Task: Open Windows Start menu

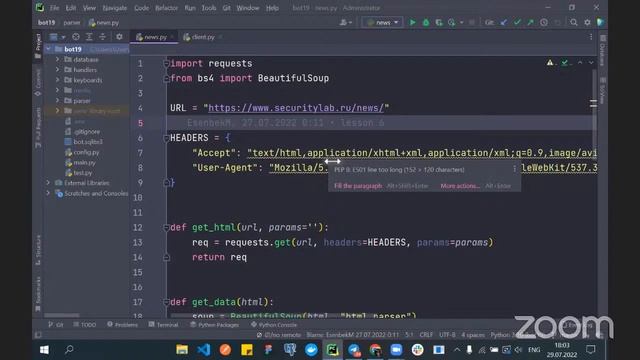Action: click(x=44, y=349)
